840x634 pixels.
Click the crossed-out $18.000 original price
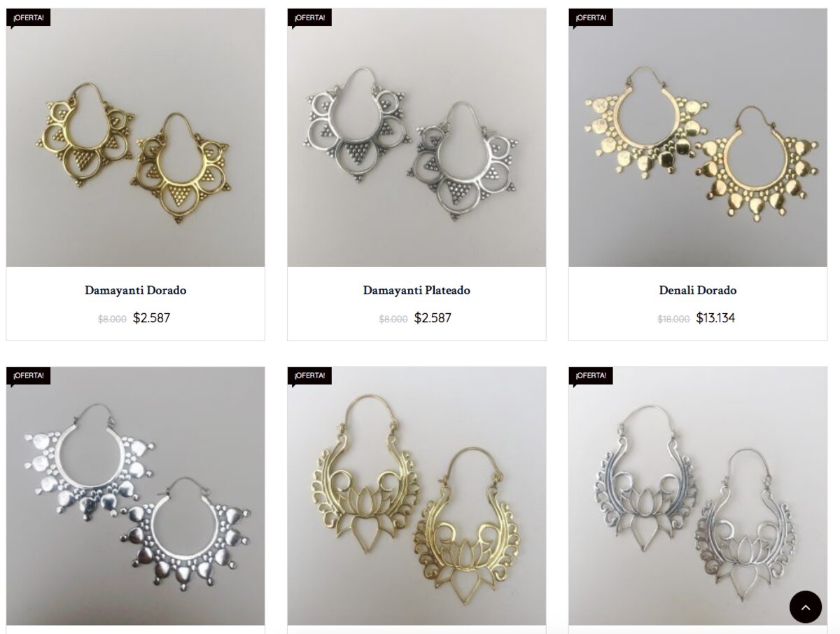coord(673,319)
